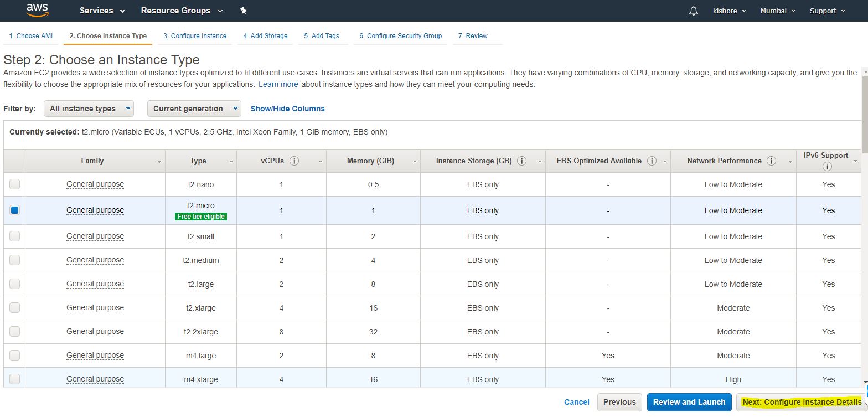The height and width of the screenshot is (417, 868).
Task: Click info icon next to vCPUs header
Action: (x=294, y=161)
